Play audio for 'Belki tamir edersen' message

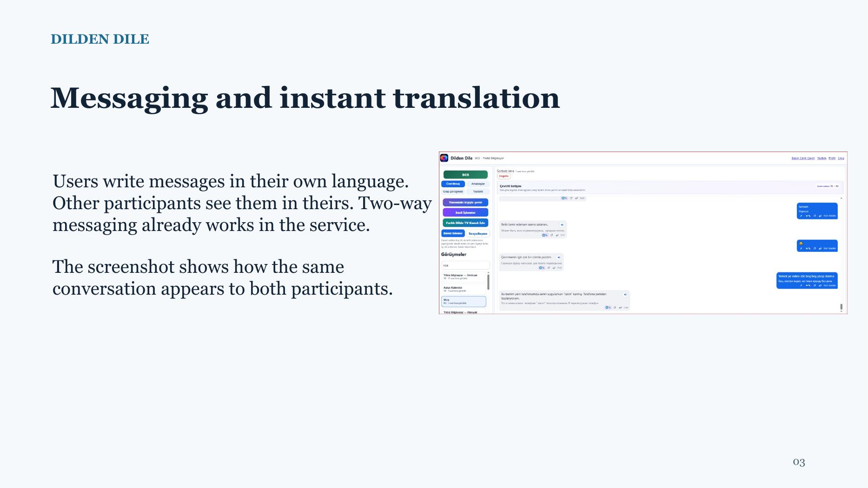(562, 225)
